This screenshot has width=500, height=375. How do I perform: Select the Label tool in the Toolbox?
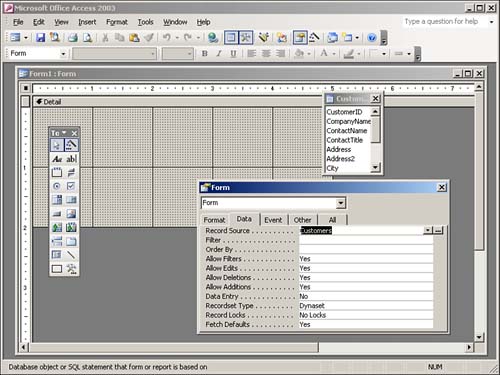click(57, 159)
